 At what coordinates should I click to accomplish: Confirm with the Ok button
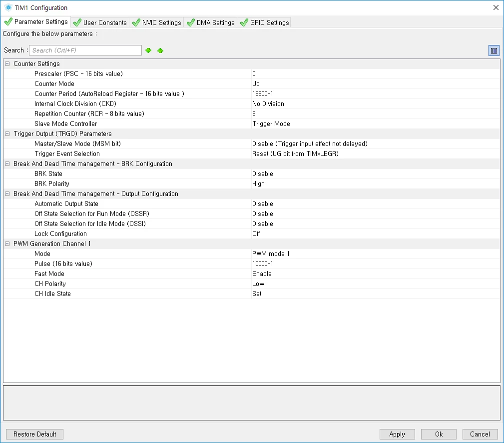439,434
